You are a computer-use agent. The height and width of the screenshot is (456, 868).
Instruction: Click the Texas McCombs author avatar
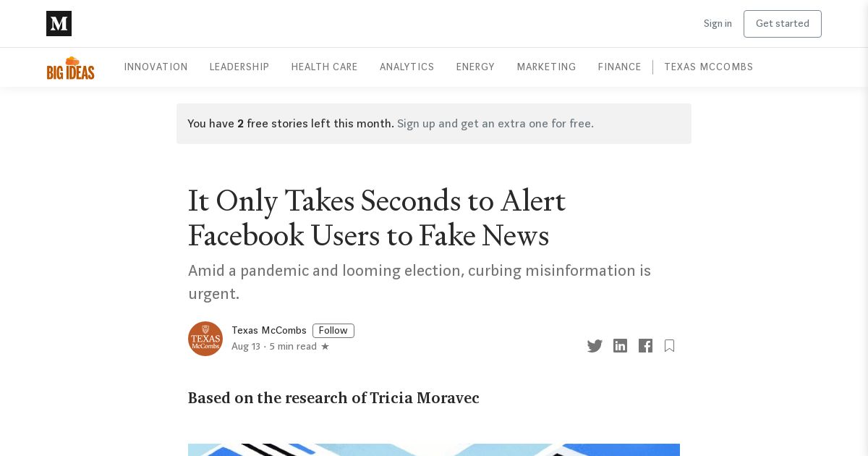tap(205, 339)
